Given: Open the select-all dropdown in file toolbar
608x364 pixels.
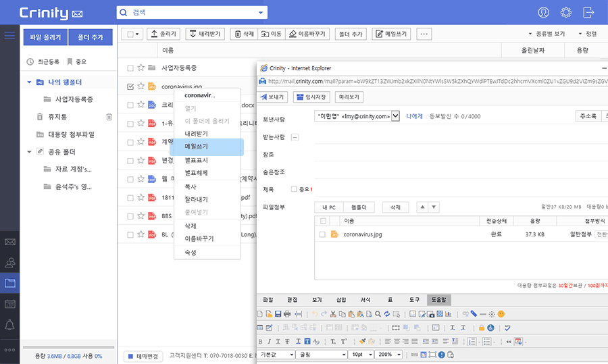Looking at the screenshot, I should pyautogui.click(x=137, y=34).
